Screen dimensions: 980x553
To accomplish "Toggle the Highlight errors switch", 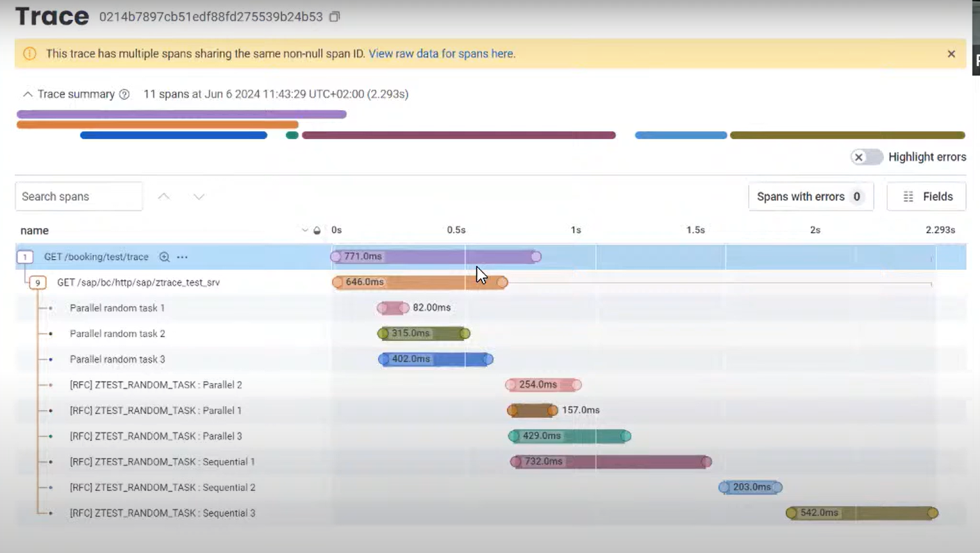I will 867,157.
